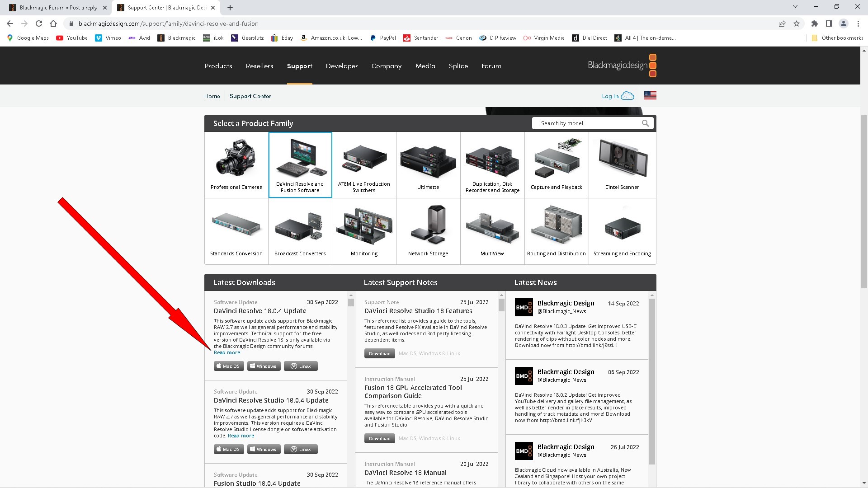Open the Chrome side panel
The height and width of the screenshot is (488, 868).
tap(829, 23)
